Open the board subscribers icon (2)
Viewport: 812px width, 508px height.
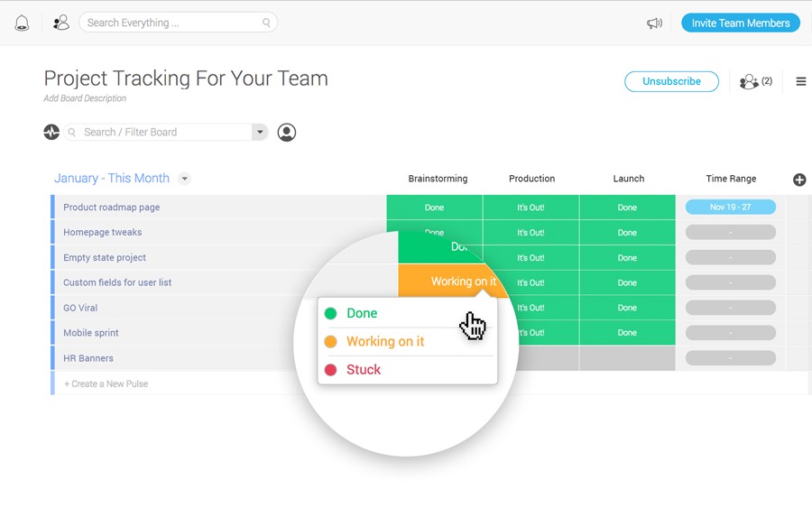coord(755,81)
